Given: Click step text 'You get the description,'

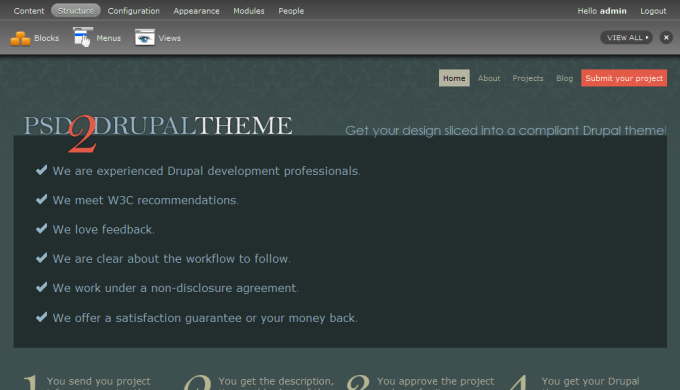Looking at the screenshot, I should 276,381.
